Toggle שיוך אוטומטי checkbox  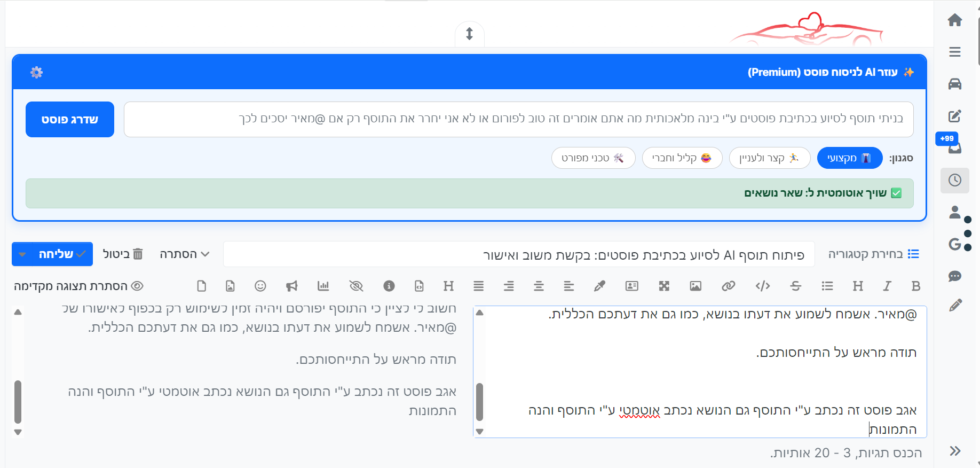897,193
